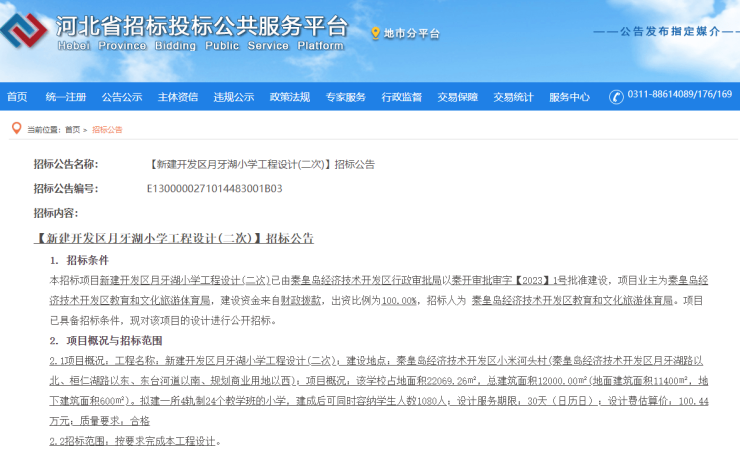Click the announcement number E1300000271014483001B03
This screenshot has height=451, width=740.
point(214,189)
